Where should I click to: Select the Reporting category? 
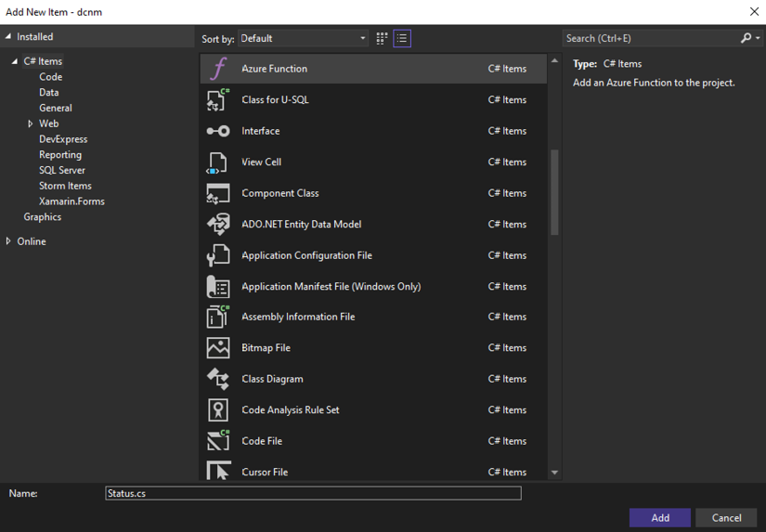tap(60, 155)
